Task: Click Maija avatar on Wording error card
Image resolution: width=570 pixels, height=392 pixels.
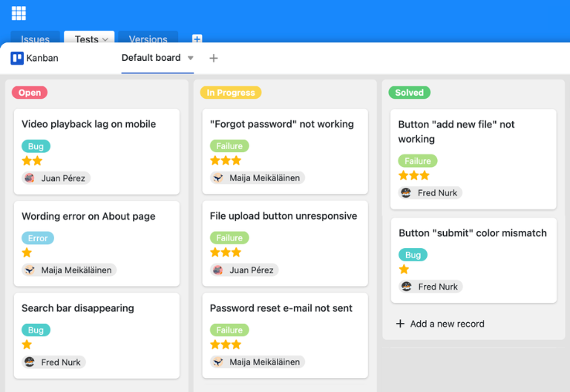Action: (30, 270)
